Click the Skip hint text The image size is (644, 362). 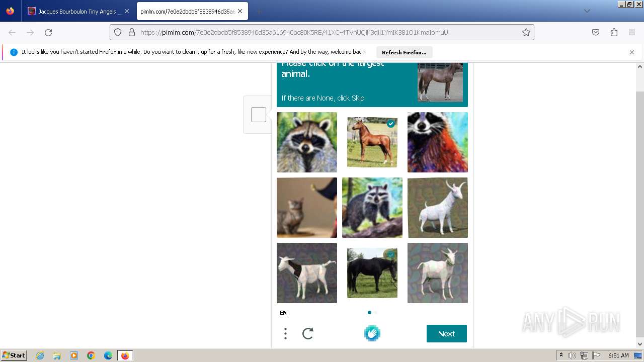click(323, 98)
